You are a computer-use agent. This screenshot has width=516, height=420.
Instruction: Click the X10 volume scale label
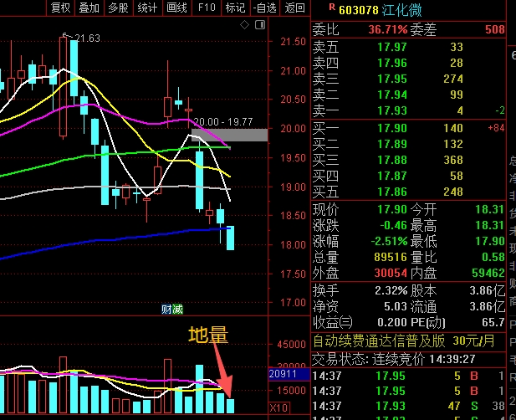(279, 407)
